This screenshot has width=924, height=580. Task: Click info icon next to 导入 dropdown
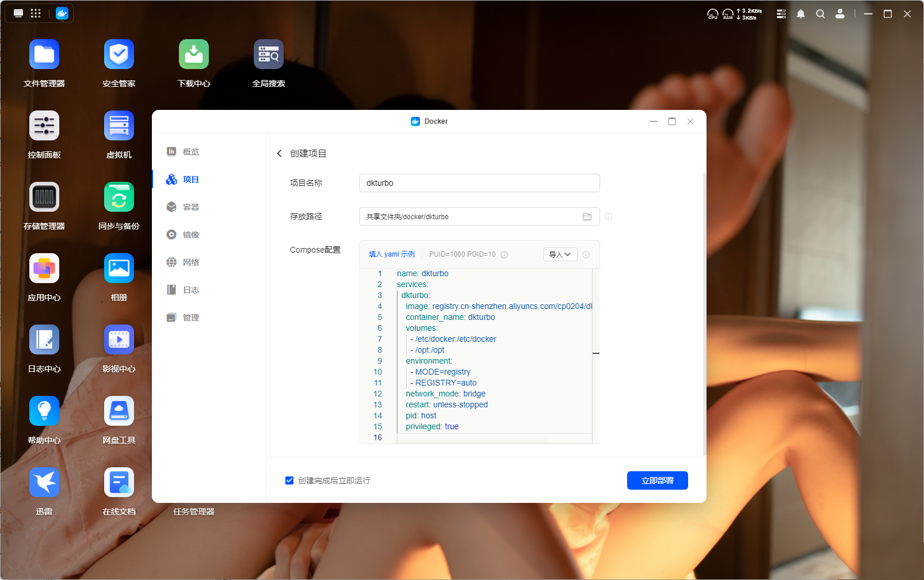pyautogui.click(x=586, y=254)
